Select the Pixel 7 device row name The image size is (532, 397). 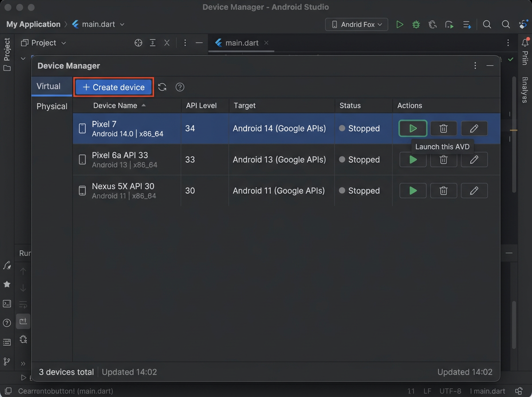click(104, 124)
